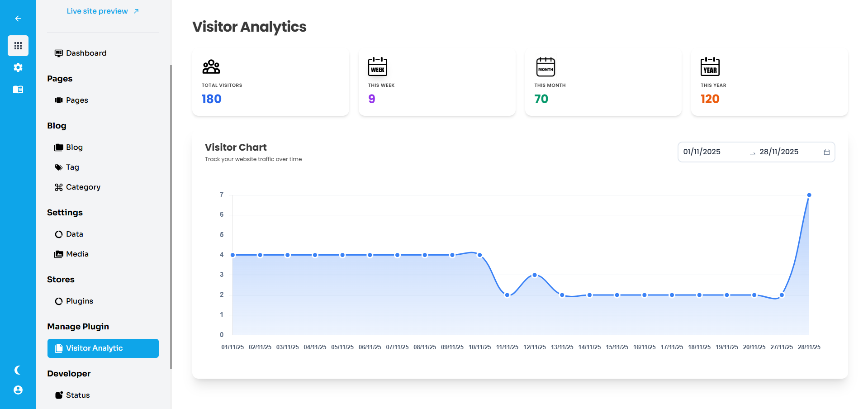Open the Pages menu item
This screenshot has width=868, height=409.
pyautogui.click(x=76, y=100)
